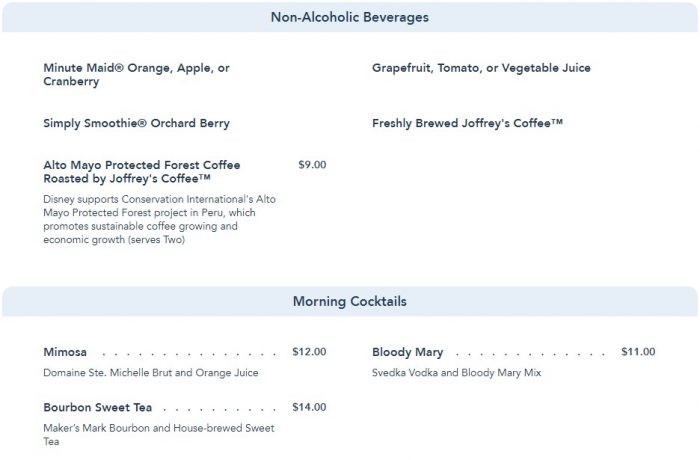This screenshot has width=700, height=460.
Task: Collapse the Morning Cocktails section header
Action: click(x=350, y=301)
